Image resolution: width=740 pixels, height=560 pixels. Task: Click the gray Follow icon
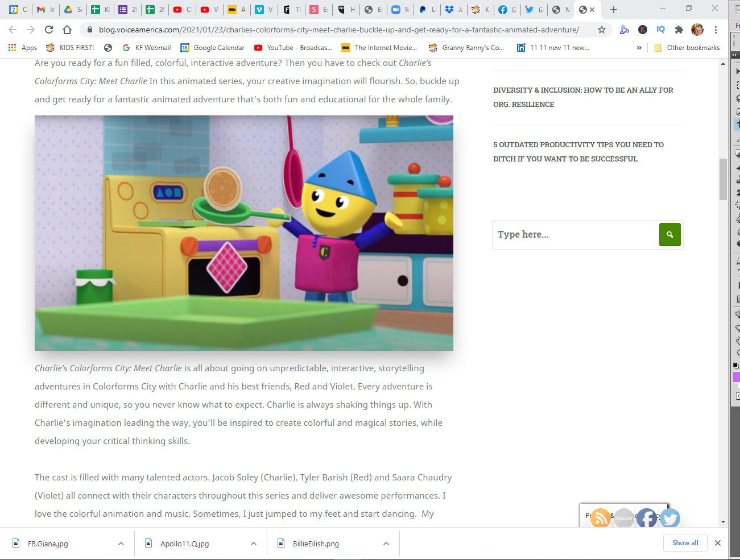click(x=624, y=518)
